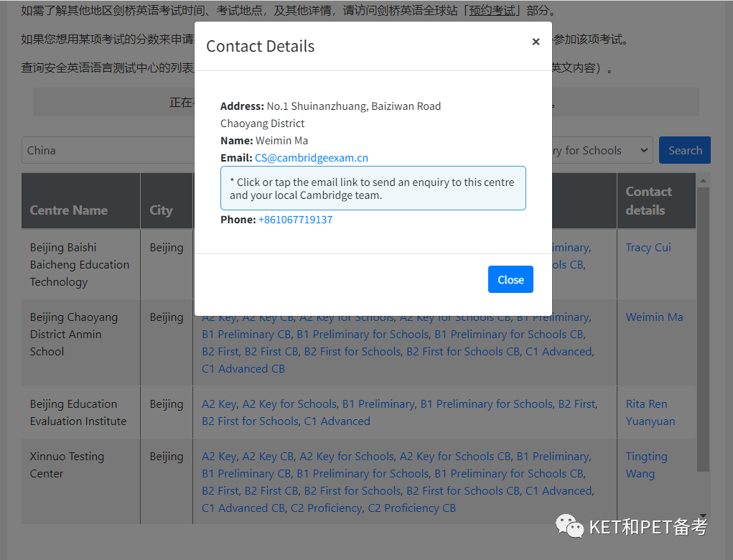
Task: Select Xinnuo Testing Center cell
Action: [81, 481]
